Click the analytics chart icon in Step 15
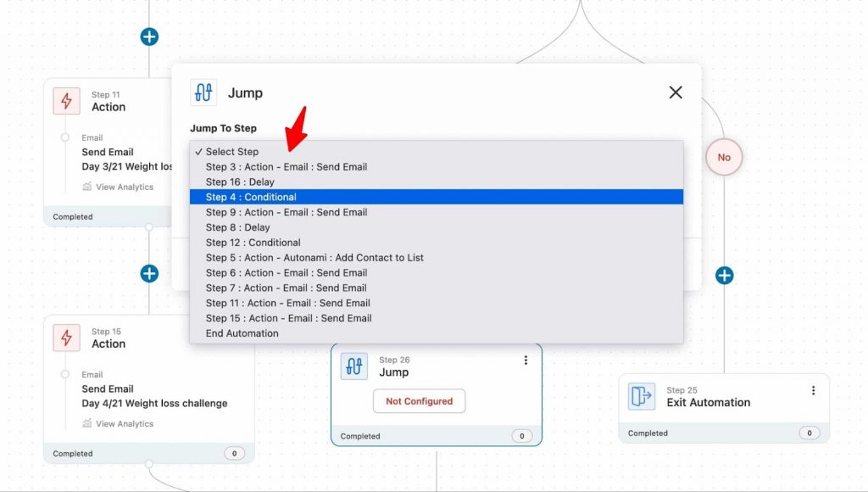868x492 pixels. click(x=87, y=423)
